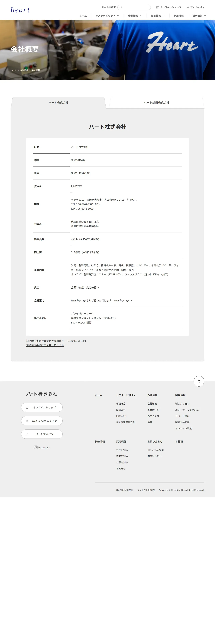The image size is (215, 644).
Task: Open footer お見積 heading link
Action: click(179, 442)
